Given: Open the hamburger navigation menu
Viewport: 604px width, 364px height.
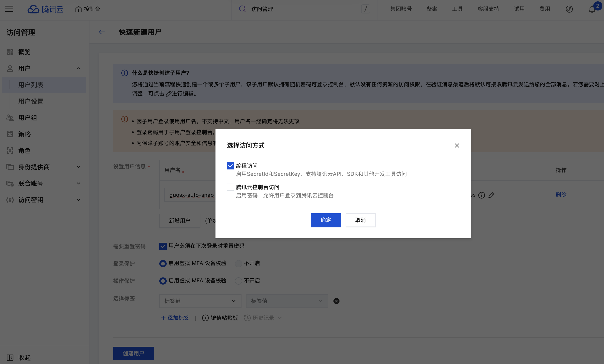Looking at the screenshot, I should coord(9,9).
